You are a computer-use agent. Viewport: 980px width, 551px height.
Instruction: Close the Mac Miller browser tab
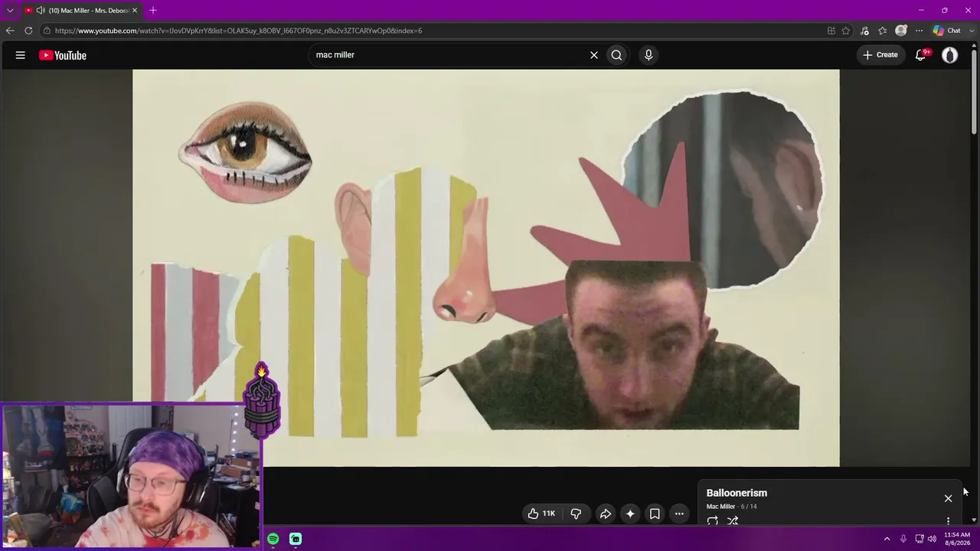pos(135,10)
